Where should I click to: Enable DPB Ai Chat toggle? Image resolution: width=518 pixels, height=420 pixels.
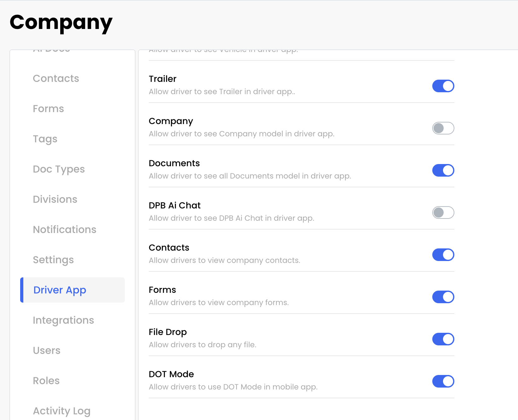pyautogui.click(x=443, y=213)
